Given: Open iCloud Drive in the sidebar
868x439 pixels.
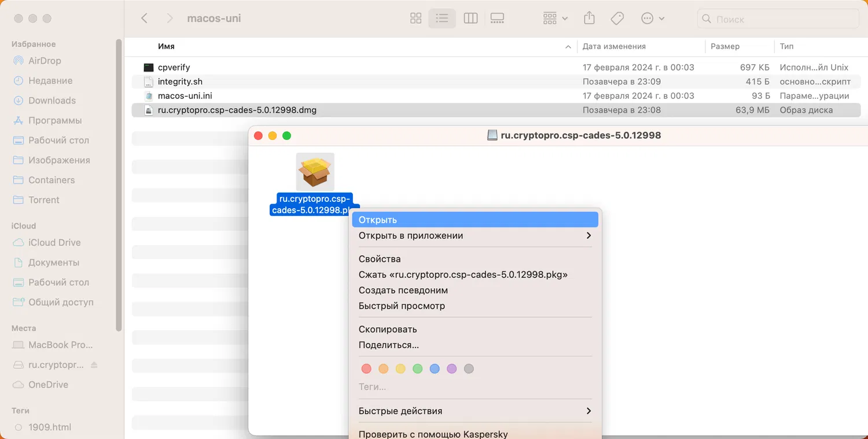Looking at the screenshot, I should (54, 242).
